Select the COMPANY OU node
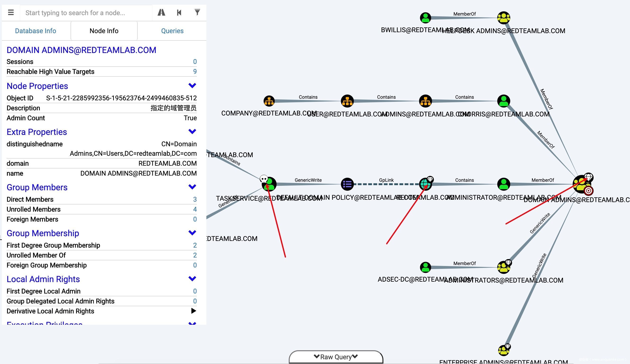630x364 pixels. (x=269, y=101)
